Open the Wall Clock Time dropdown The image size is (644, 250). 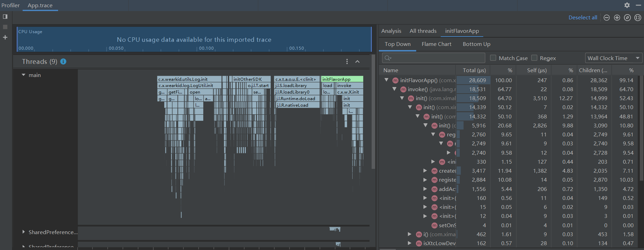[614, 58]
